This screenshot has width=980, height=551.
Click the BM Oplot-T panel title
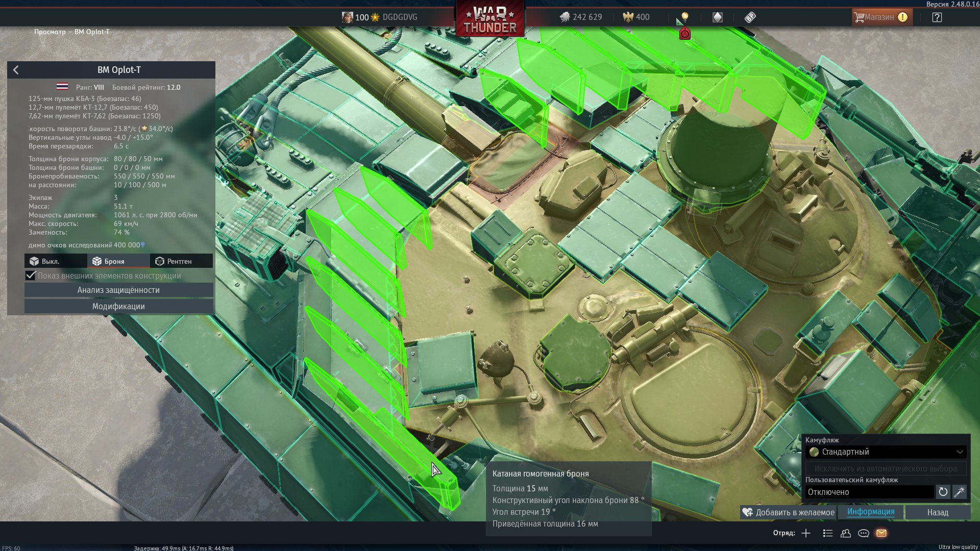[119, 70]
